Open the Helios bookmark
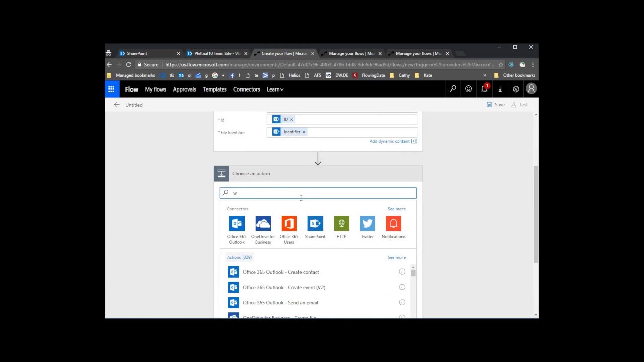The height and width of the screenshot is (362, 644). tap(290, 75)
